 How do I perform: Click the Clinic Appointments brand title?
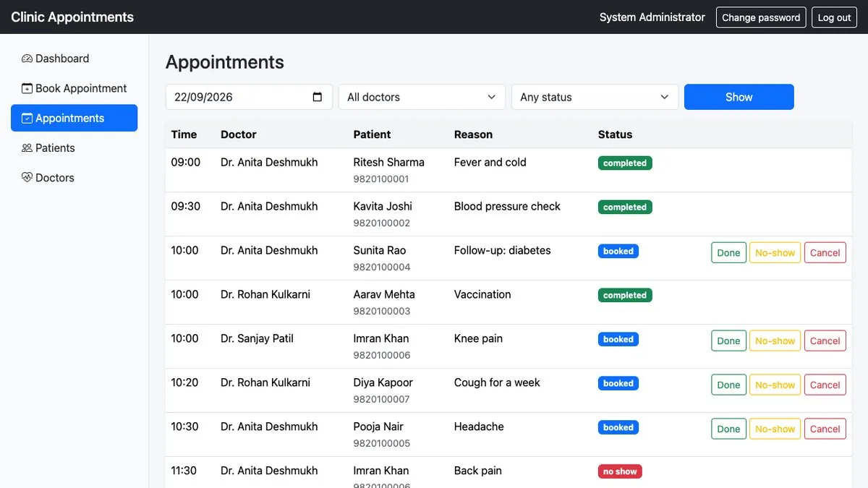pos(72,17)
